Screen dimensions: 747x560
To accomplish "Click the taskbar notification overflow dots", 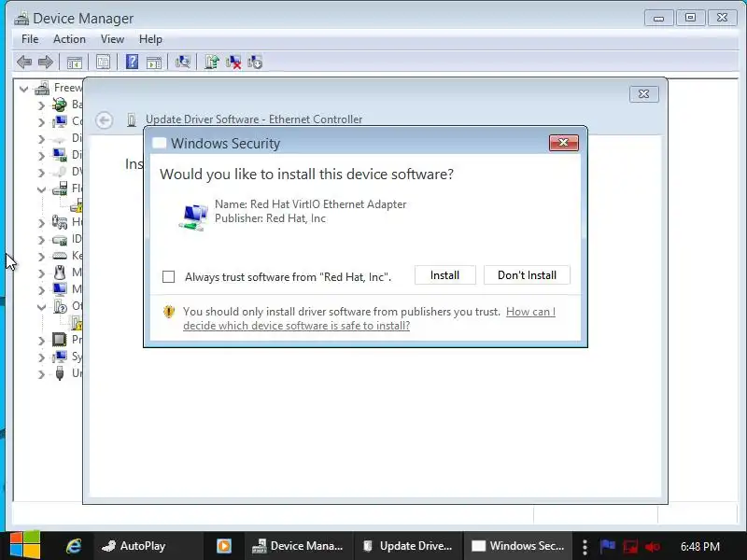I will pyautogui.click(x=585, y=547).
